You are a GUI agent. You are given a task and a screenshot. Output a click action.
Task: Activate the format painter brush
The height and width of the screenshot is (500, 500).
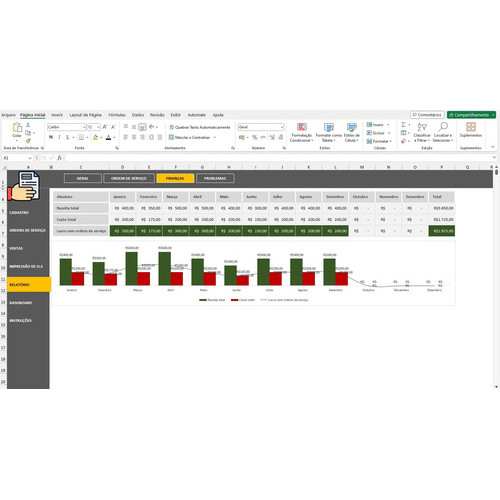[x=28, y=141]
